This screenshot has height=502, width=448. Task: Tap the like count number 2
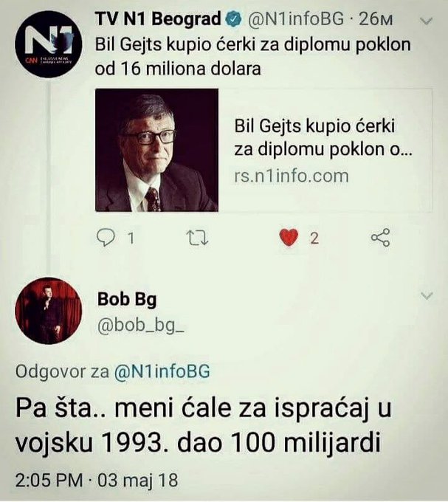314,238
